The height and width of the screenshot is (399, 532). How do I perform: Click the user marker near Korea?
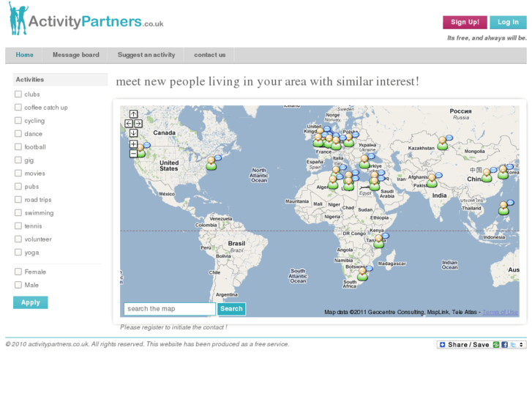503,173
